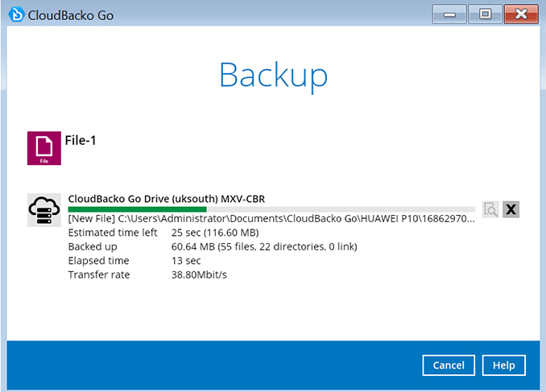Screen dimensions: 546x392
Task: Open Help from the bottom bar
Action: pyautogui.click(x=504, y=365)
